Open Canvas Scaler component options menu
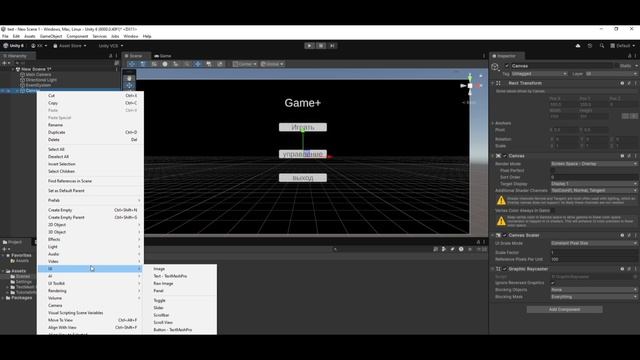640x360 pixels. (636, 236)
